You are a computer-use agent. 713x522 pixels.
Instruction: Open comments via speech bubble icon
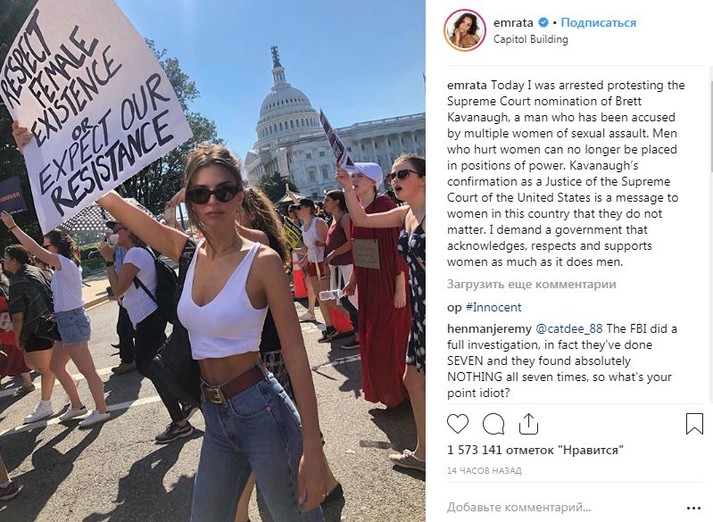[x=493, y=424]
